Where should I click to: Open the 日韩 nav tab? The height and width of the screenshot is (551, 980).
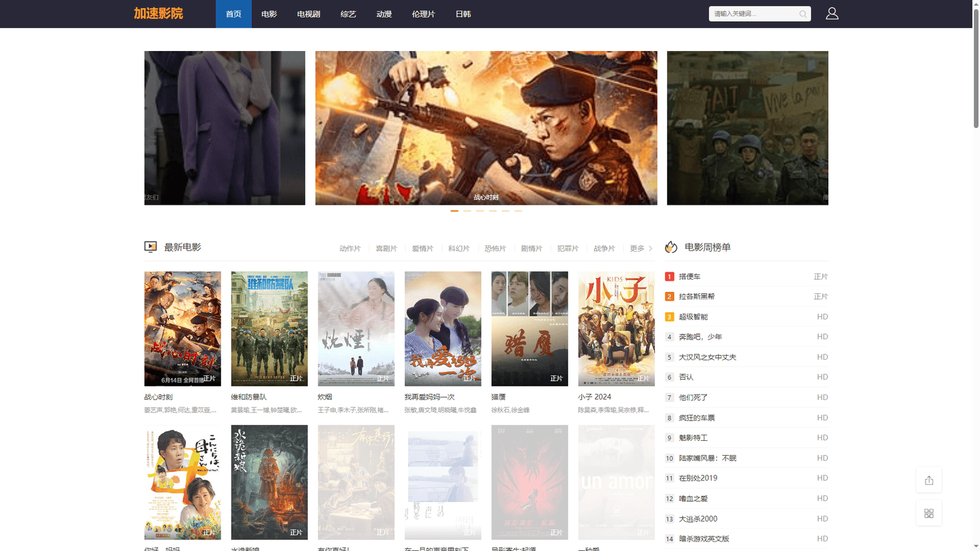463,14
